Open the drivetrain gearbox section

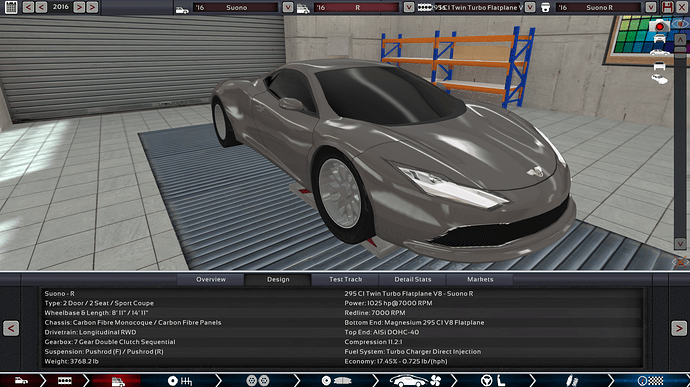click(x=180, y=380)
